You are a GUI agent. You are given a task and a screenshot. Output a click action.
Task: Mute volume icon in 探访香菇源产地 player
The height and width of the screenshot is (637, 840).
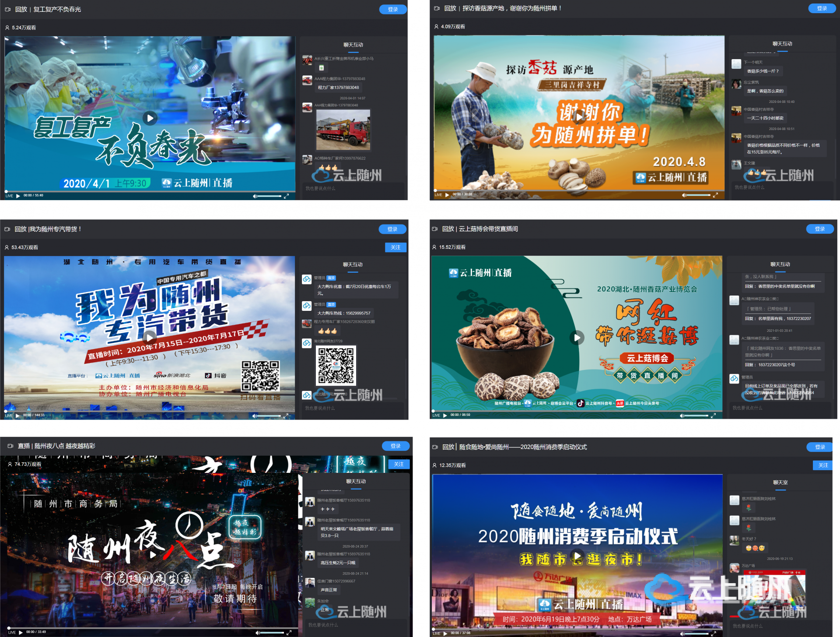coord(684,195)
